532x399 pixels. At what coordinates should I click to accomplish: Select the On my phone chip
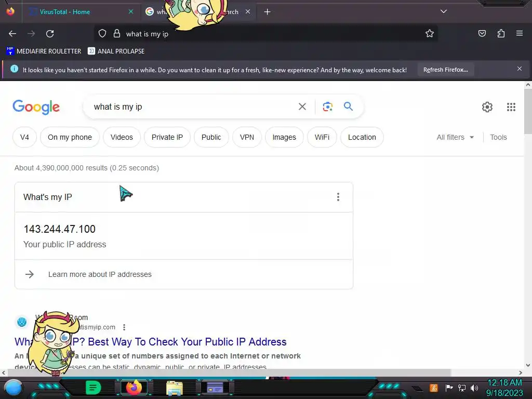[x=70, y=137]
